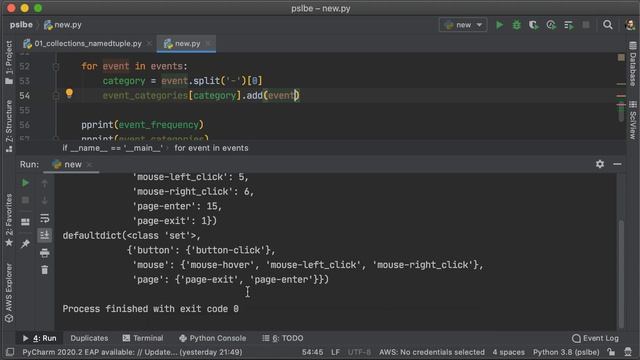The width and height of the screenshot is (640, 360).
Task: Toggle tool window bars icon in status bar corner
Action: click(x=10, y=352)
